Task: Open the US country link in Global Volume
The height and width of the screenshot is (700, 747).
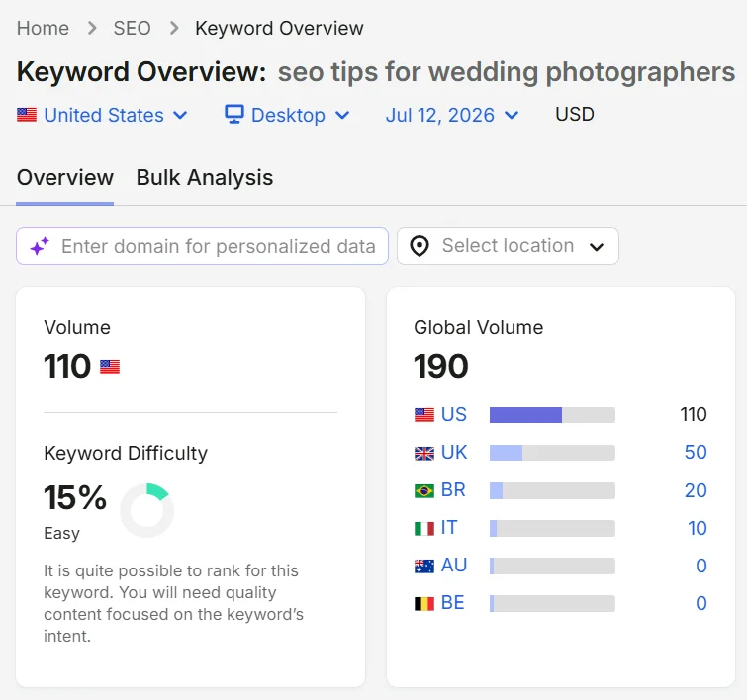Action: click(x=453, y=415)
